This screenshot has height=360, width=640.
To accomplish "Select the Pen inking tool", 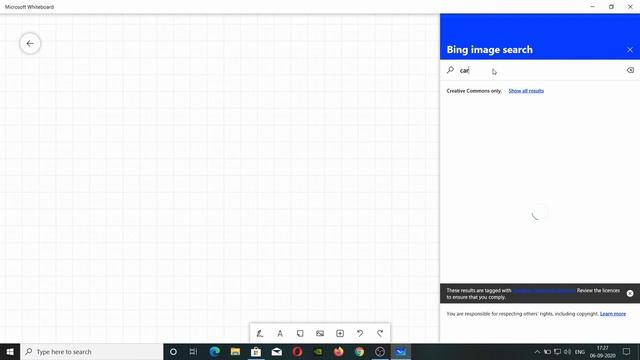I will point(260,333).
